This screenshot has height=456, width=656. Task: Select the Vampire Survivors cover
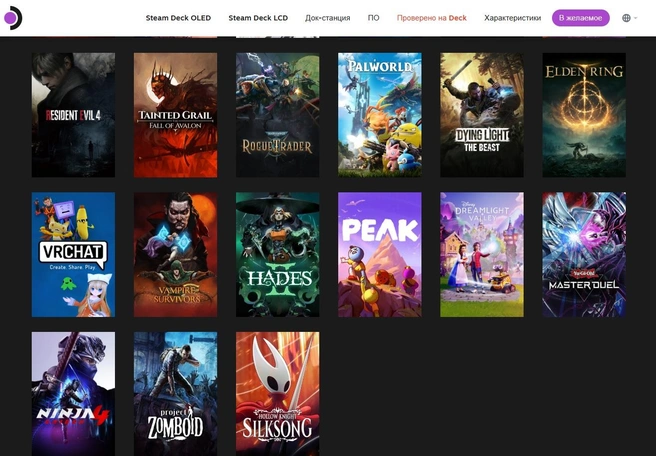(175, 254)
